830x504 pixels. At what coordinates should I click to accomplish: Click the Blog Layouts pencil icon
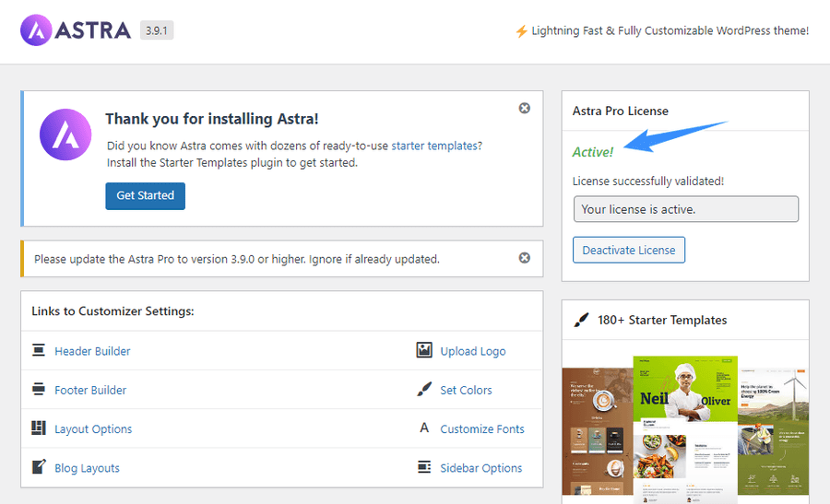39,467
